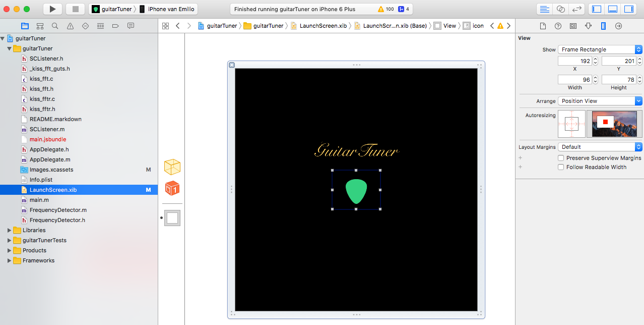Go back in editor history
Screen dimensions: 644x325
(178, 26)
